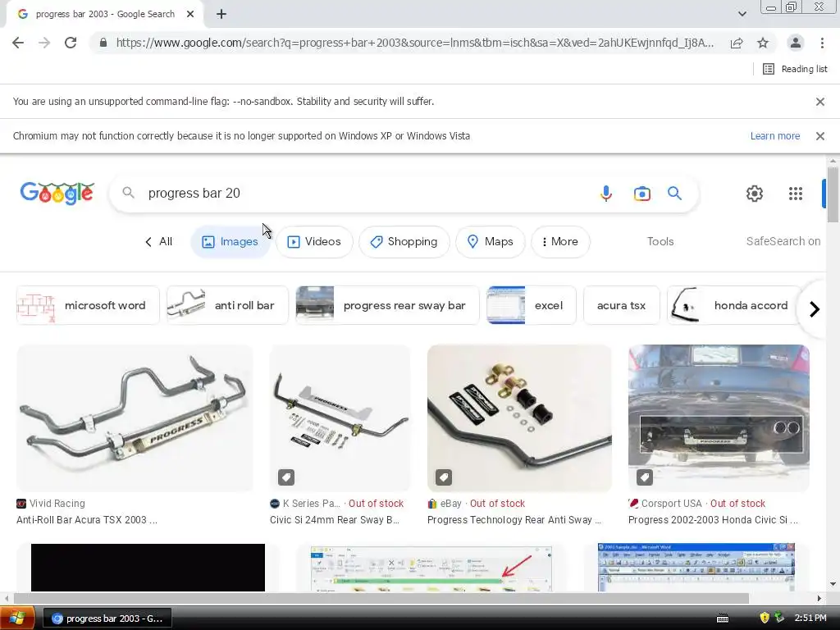Open eBay anti sway bar image

tap(519, 418)
